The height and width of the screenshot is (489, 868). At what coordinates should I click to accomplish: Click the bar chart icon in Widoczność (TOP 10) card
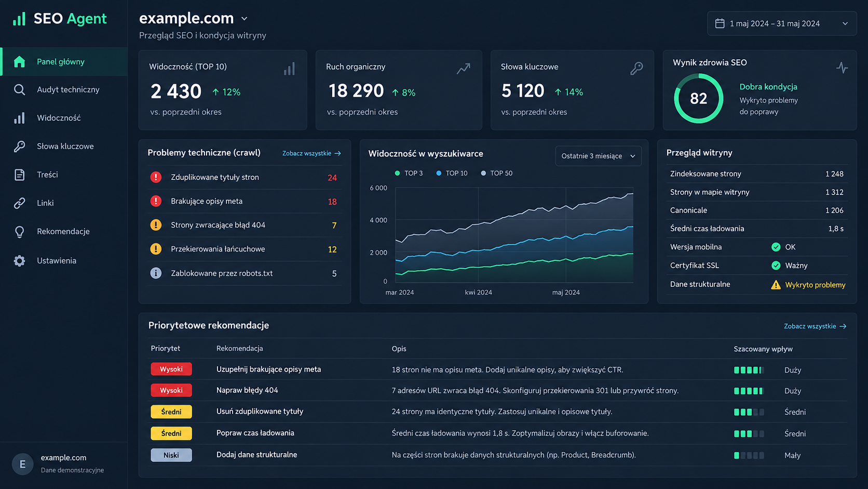(x=290, y=69)
